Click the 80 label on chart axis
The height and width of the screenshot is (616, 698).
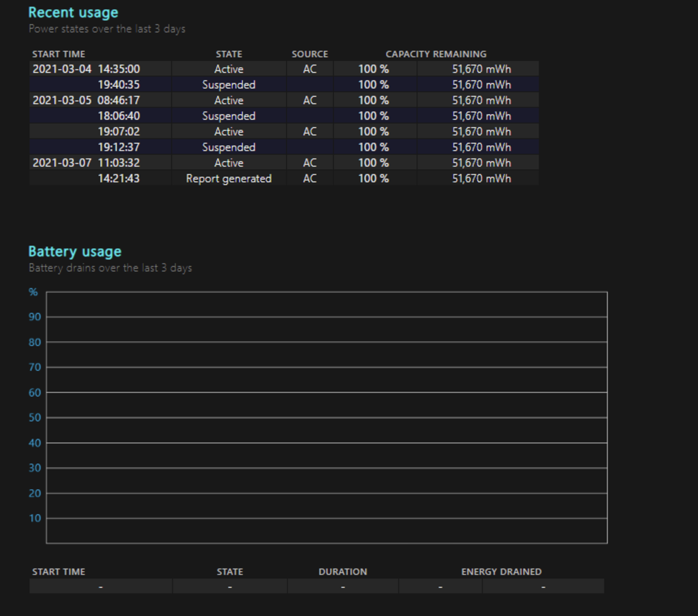[35, 342]
